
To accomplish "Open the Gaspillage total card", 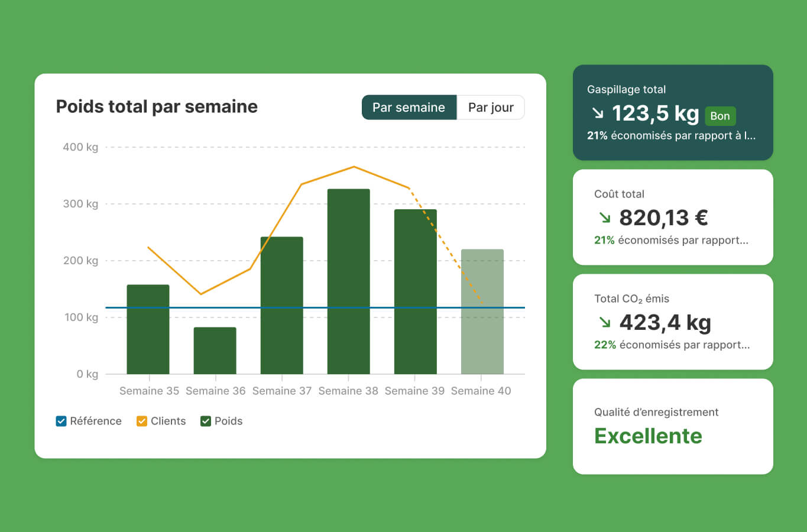I will (673, 112).
